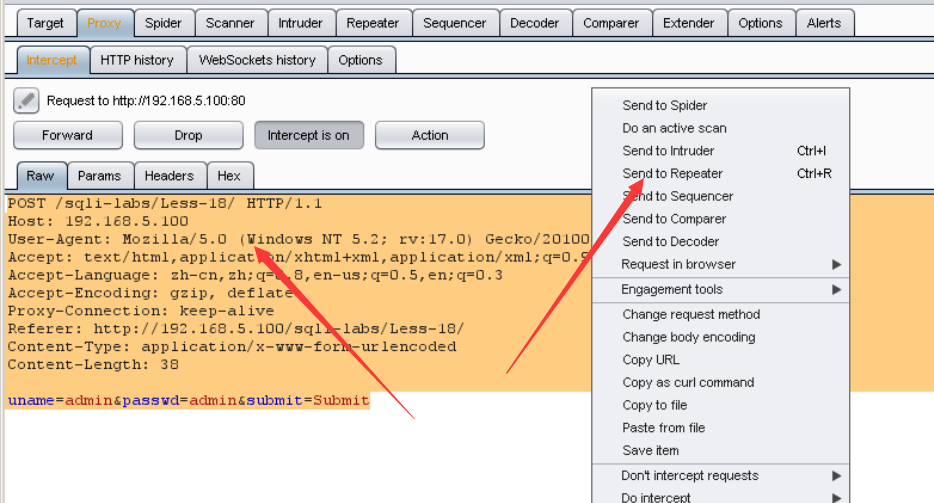This screenshot has width=934, height=503.
Task: Open the Sequencer tab
Action: [x=454, y=23]
